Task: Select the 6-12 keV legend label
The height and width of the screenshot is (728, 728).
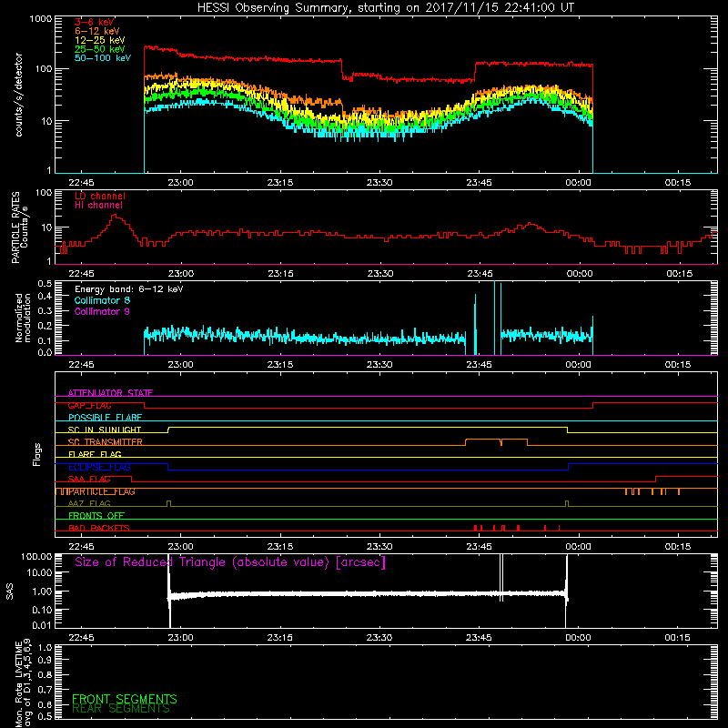Action: pyautogui.click(x=97, y=31)
